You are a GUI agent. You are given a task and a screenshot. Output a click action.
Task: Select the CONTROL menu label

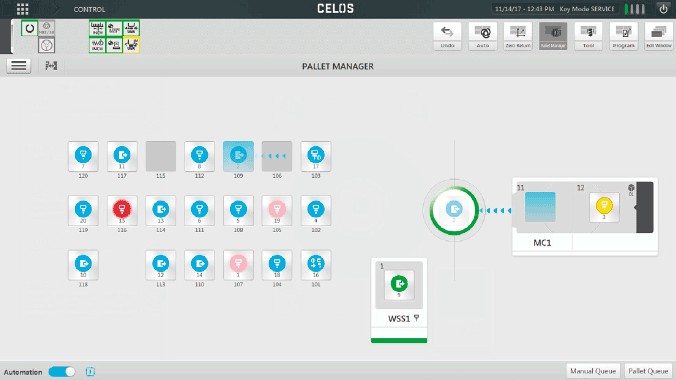pyautogui.click(x=89, y=9)
